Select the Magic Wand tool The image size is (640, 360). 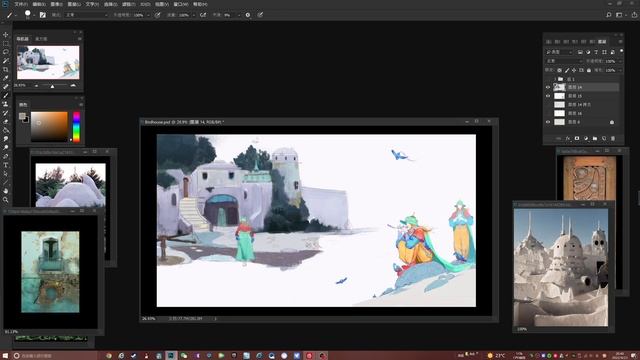coord(6,60)
